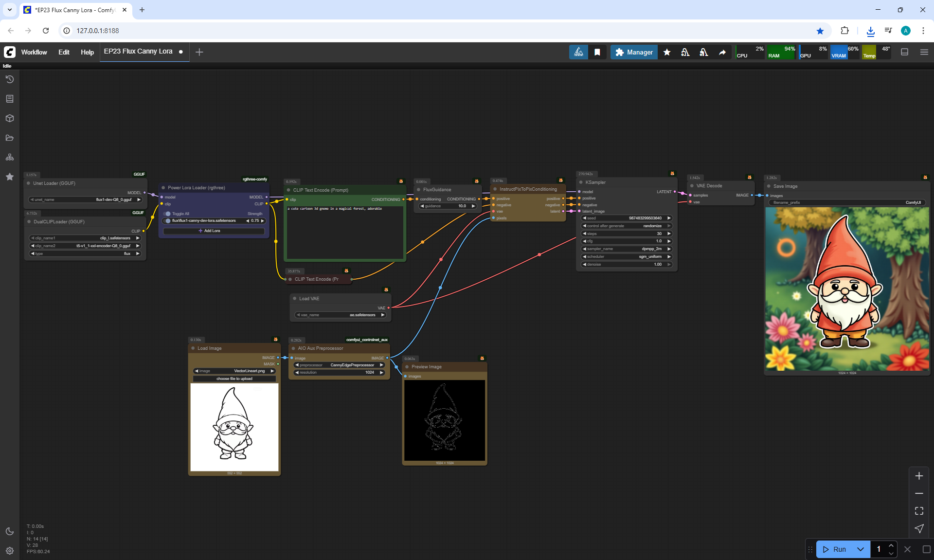The width and height of the screenshot is (934, 560).
Task: Open the queue history sidebar icon
Action: [x=10, y=79]
